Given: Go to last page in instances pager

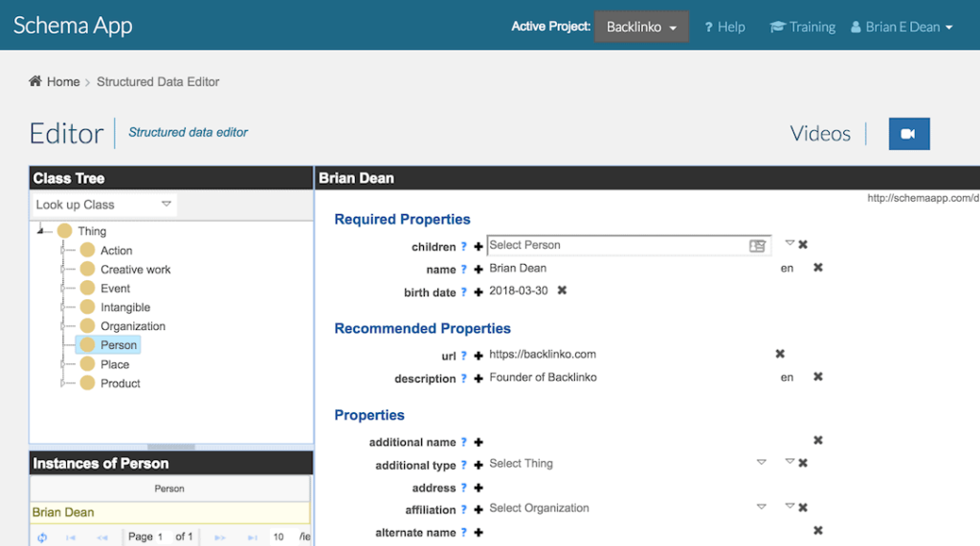Looking at the screenshot, I should click(x=252, y=537).
